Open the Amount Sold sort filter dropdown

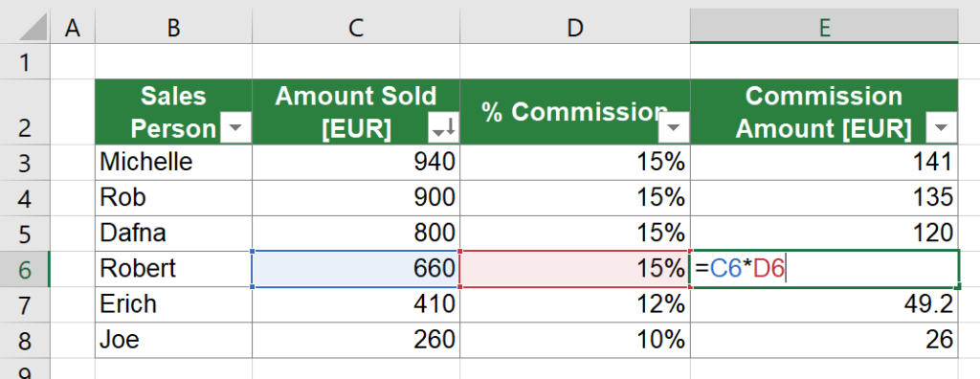[444, 128]
